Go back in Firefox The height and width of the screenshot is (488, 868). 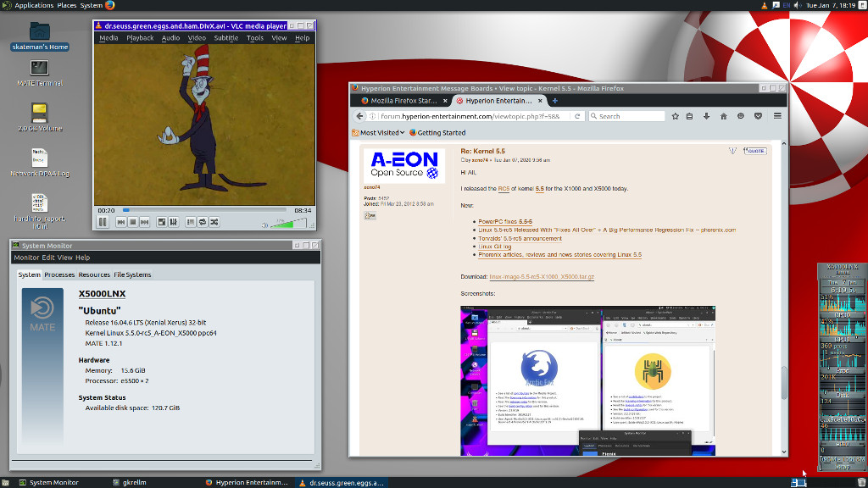[x=359, y=116]
